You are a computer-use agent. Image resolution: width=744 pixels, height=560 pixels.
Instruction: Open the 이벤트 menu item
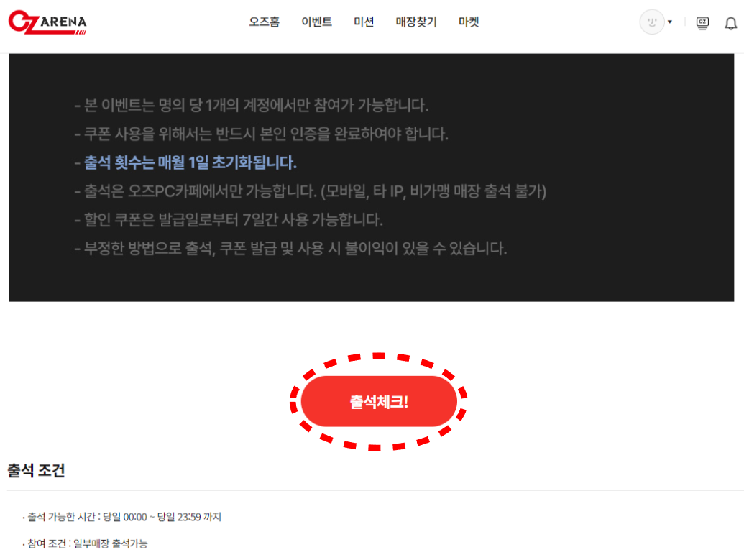click(316, 22)
